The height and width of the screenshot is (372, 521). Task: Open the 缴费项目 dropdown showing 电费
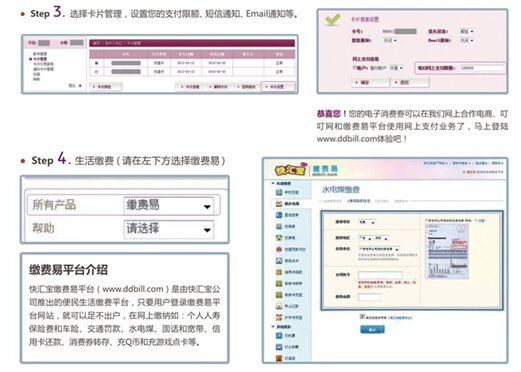[x=367, y=222]
